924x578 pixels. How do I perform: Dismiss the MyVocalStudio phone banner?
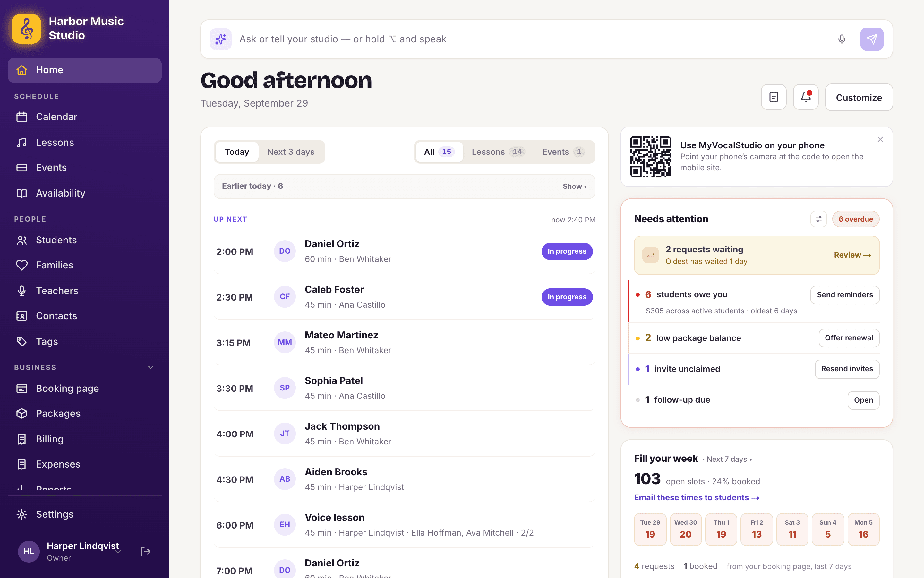coord(880,140)
